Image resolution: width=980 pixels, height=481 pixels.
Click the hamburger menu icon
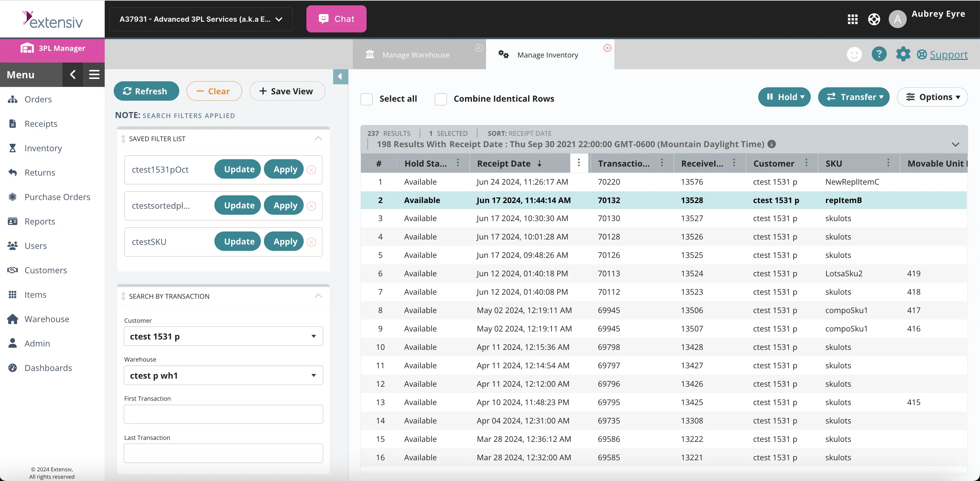tap(94, 75)
